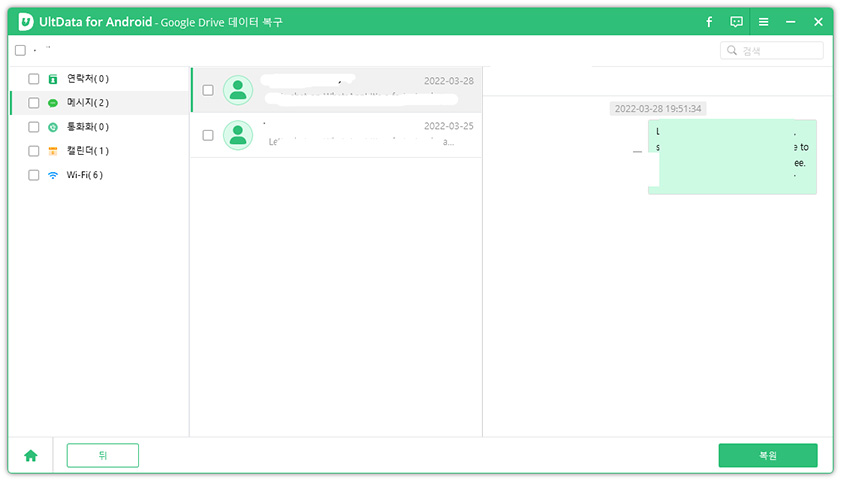
Task: Click the calendar (캘린더) icon
Action: coord(53,151)
